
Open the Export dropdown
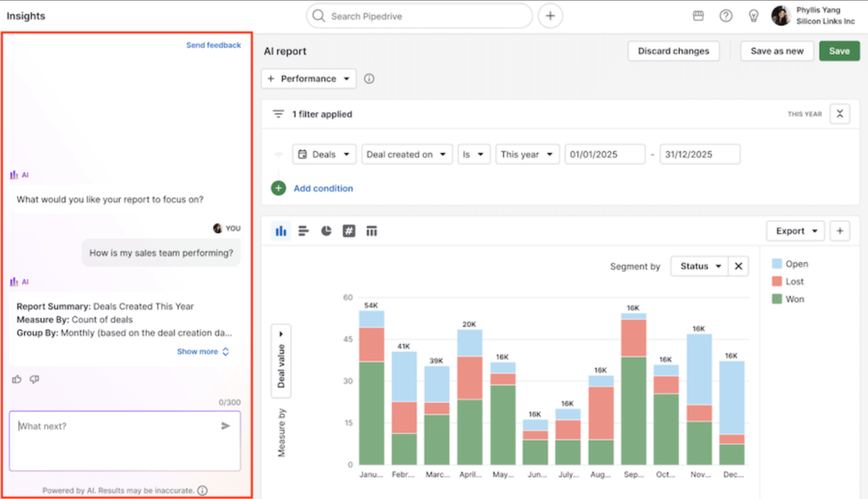point(795,230)
